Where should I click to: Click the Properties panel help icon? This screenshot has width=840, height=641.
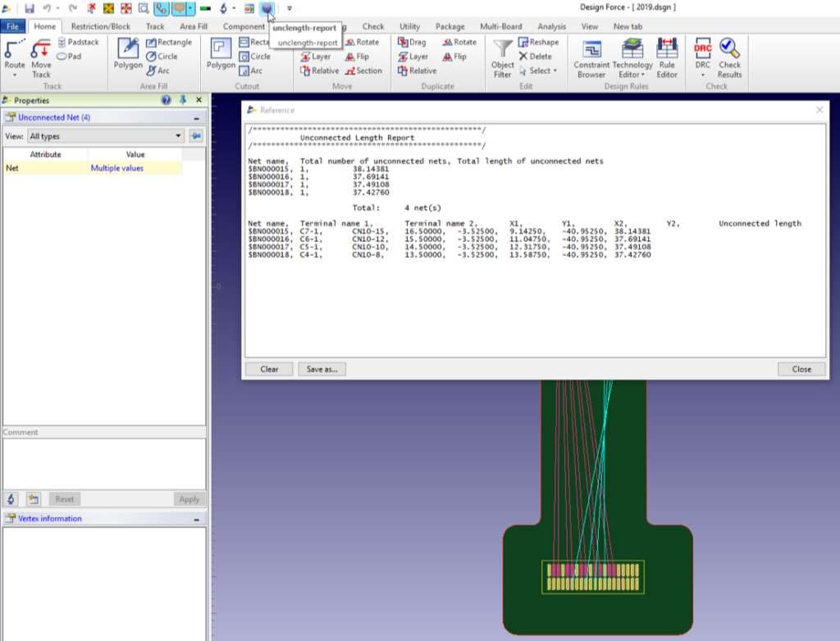(x=167, y=100)
